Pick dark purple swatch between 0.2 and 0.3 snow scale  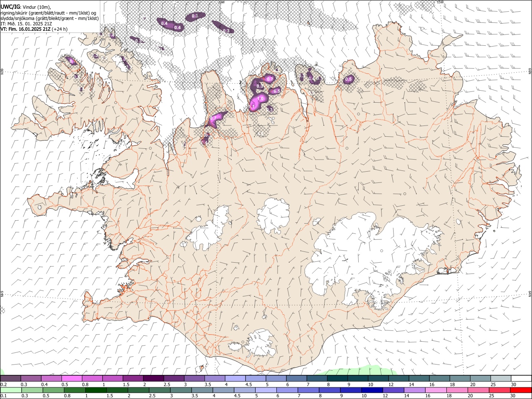click(10, 378)
